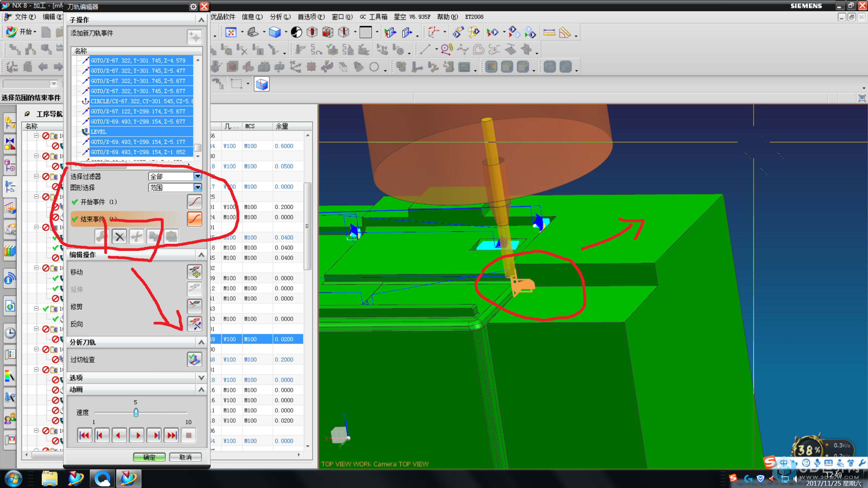The image size is (868, 488).
Task: Open the 信息 menu
Action: 252,17
